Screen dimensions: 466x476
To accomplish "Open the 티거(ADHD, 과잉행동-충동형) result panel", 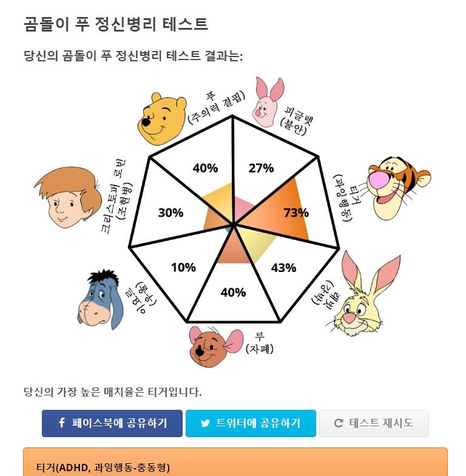I will [235, 462].
